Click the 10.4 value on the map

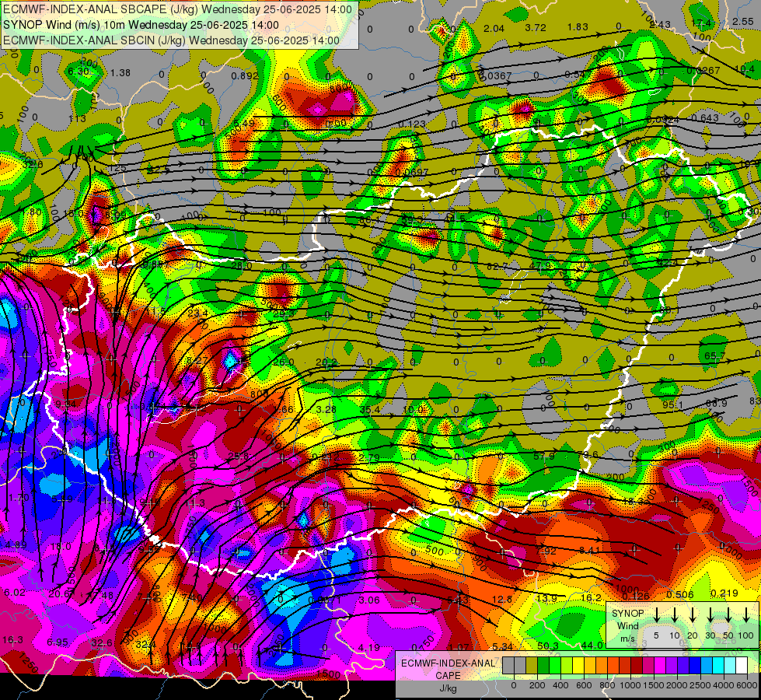click(x=745, y=69)
